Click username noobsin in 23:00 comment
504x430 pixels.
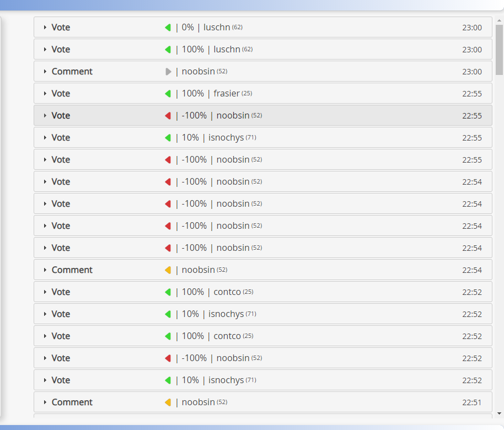pyautogui.click(x=199, y=71)
